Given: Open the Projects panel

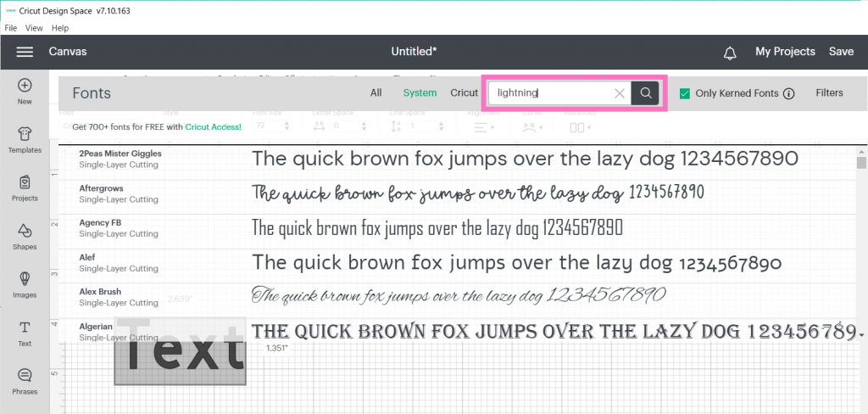Looking at the screenshot, I should click(25, 182).
